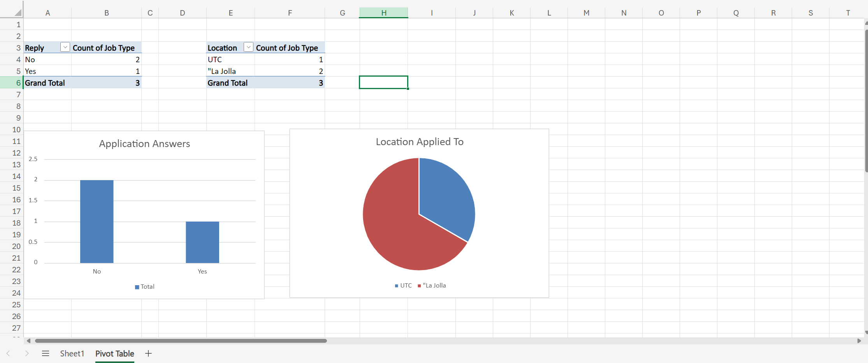Select the No bar in chart

97,221
